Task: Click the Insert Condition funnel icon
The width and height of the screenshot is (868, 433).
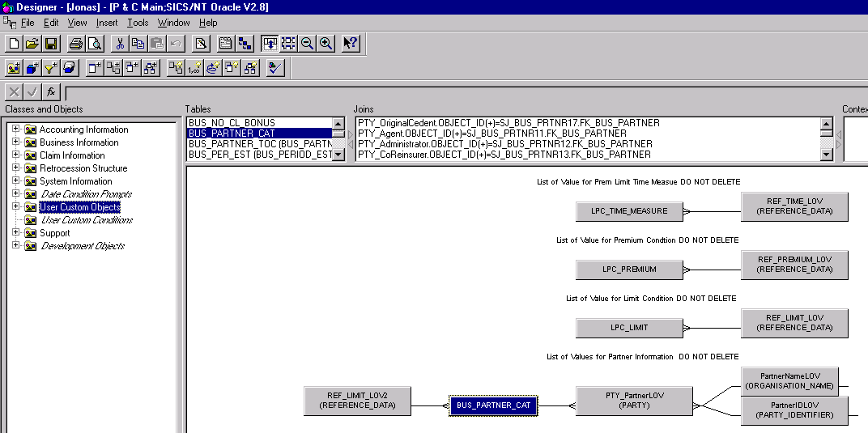Action: 51,68
